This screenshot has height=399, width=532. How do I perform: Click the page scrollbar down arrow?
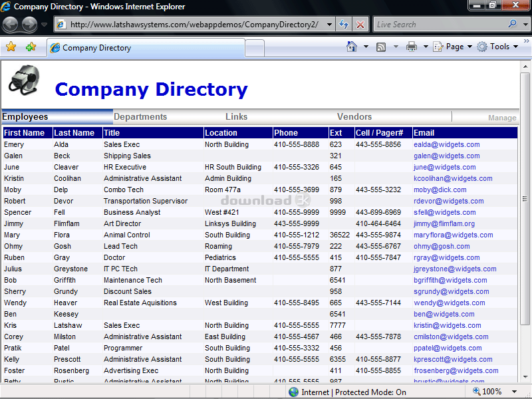[525, 376]
